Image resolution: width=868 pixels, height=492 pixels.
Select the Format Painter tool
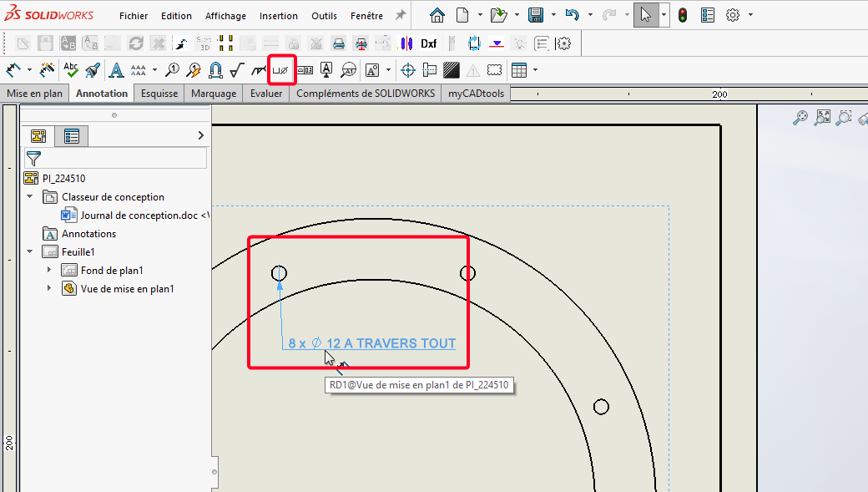coord(93,70)
